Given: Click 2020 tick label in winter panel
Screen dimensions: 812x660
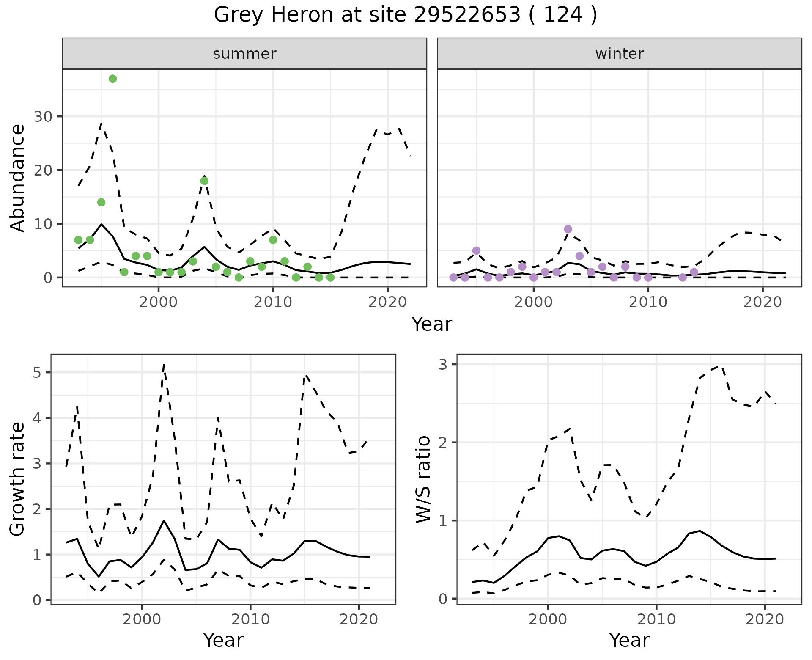Looking at the screenshot, I should coord(763,302).
